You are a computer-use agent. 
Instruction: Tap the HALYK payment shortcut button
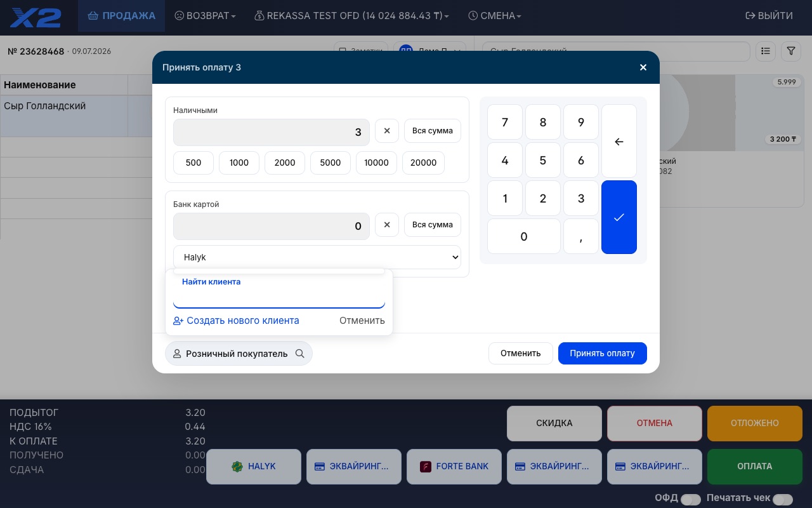coord(254,467)
